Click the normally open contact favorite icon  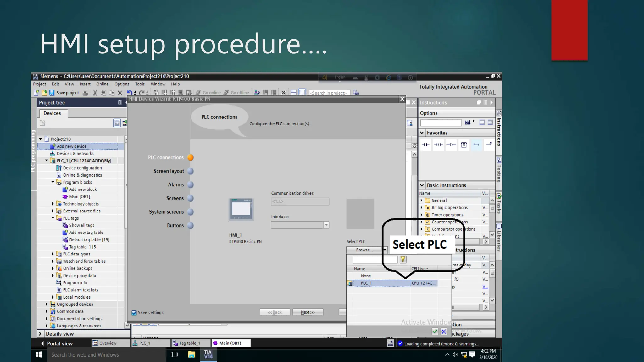click(425, 145)
